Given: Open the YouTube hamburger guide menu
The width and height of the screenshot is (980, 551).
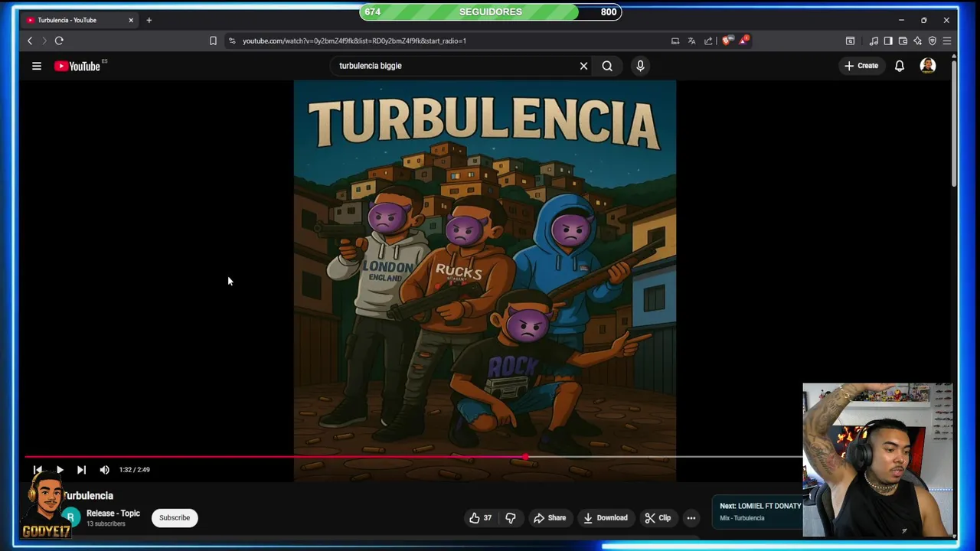Looking at the screenshot, I should [36, 66].
